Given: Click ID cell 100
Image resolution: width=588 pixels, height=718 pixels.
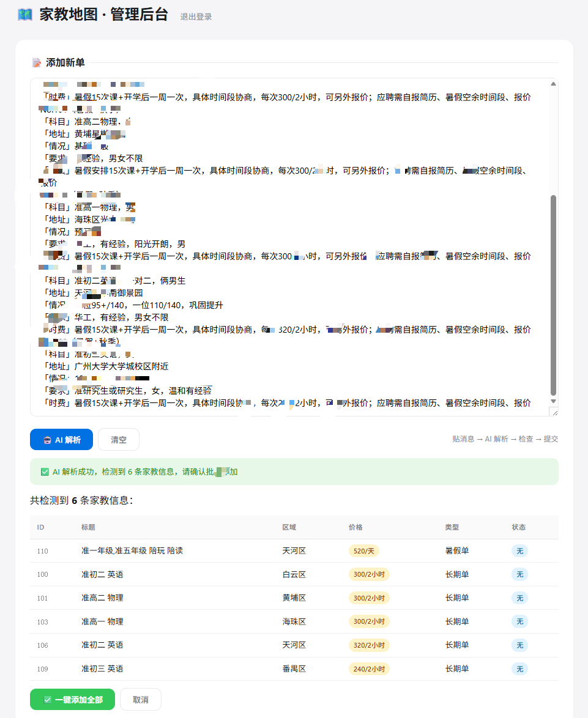Looking at the screenshot, I should click(x=43, y=574).
